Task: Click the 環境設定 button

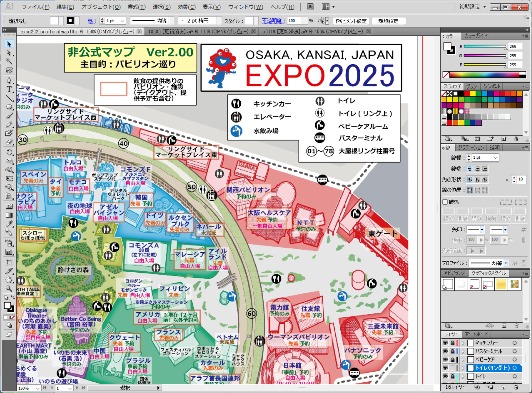Action: (x=388, y=21)
